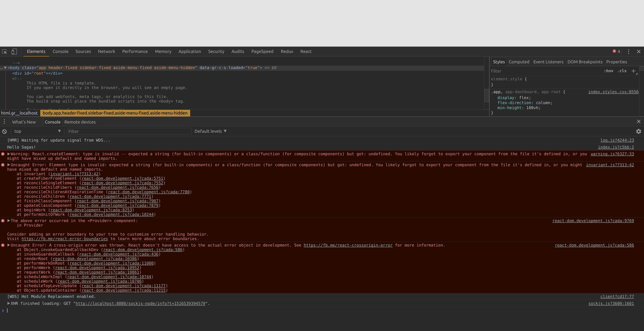The image size is (644, 331).
Task: Select the inspect element cursor tool
Action: (x=4, y=52)
